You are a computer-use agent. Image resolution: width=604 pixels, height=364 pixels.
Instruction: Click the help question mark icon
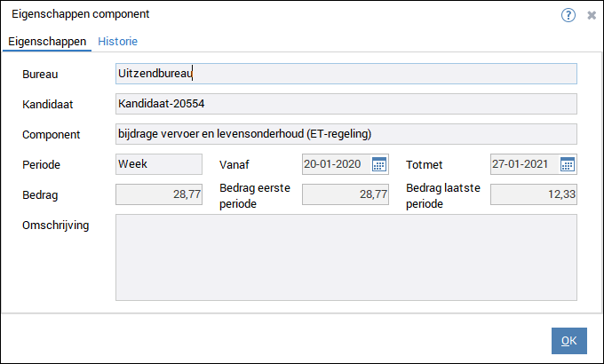tap(568, 15)
